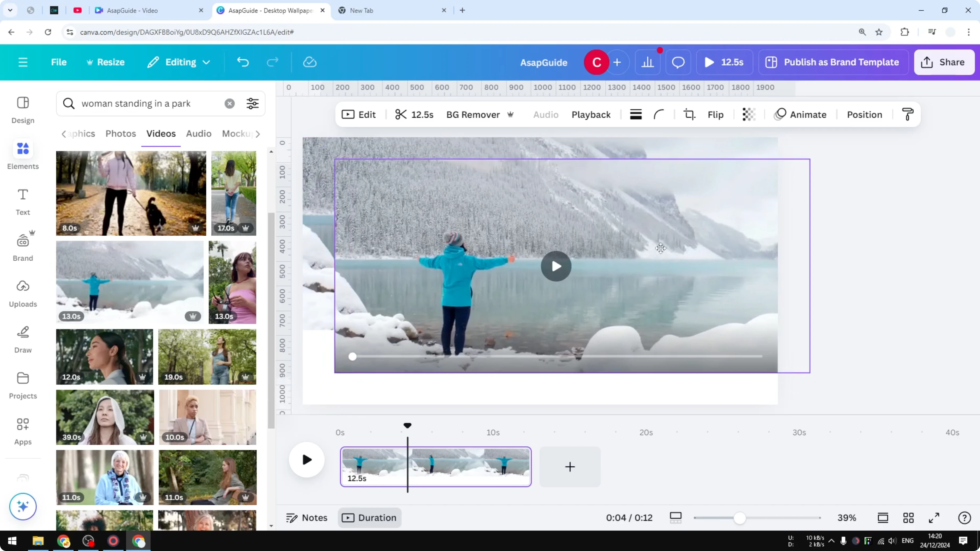Screen dimensions: 980x551
Task: Open the File menu
Action: pos(59,62)
